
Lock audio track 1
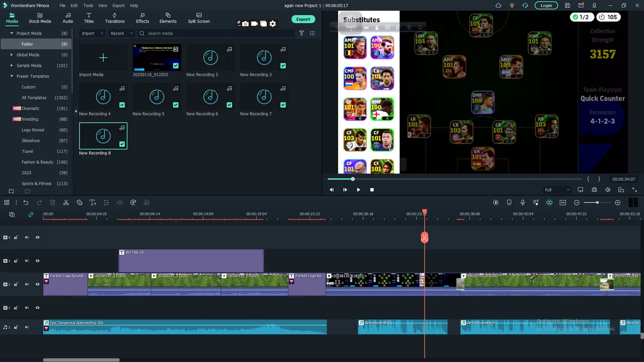pos(16,327)
